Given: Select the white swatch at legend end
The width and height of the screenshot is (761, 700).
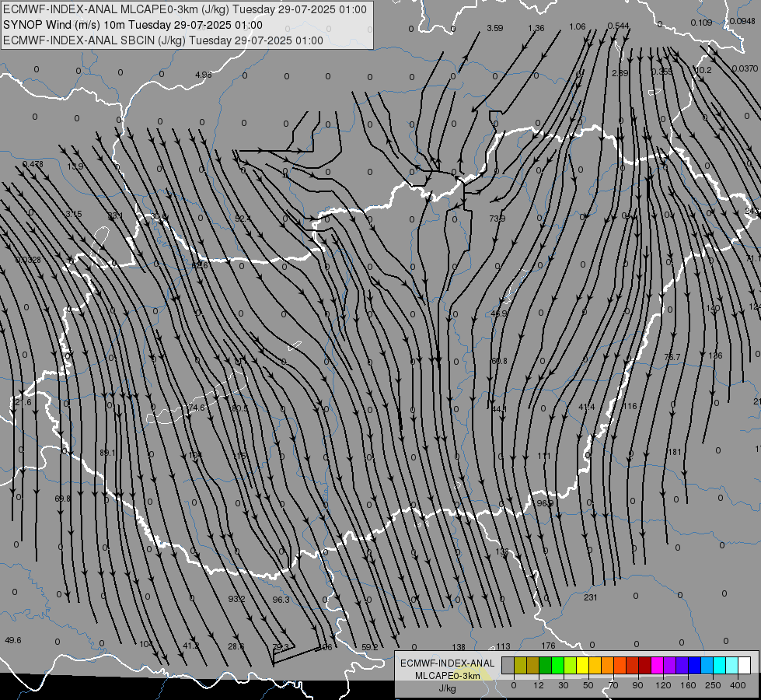Looking at the screenshot, I should click(744, 665).
